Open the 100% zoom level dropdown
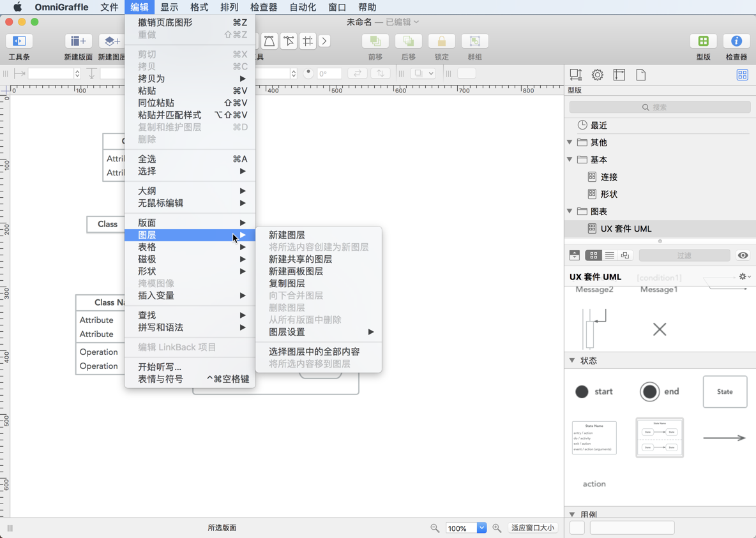 (x=482, y=528)
